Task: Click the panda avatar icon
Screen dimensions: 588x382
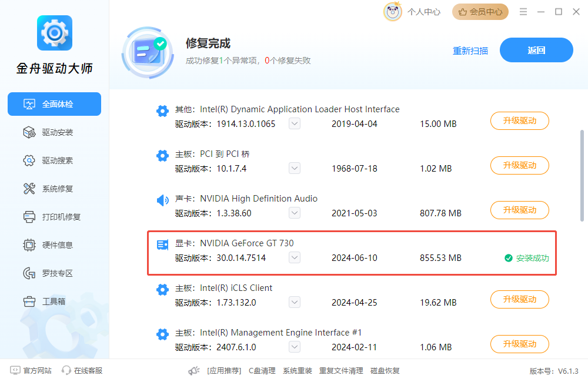Action: tap(393, 12)
